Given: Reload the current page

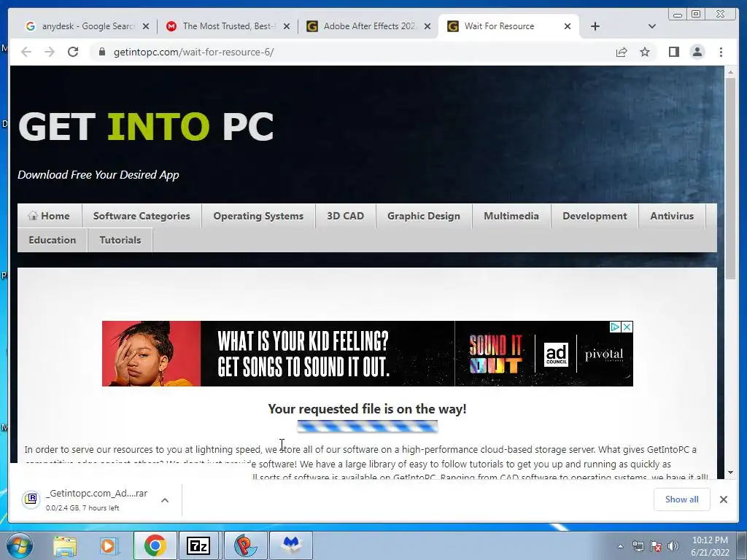Looking at the screenshot, I should tap(73, 52).
